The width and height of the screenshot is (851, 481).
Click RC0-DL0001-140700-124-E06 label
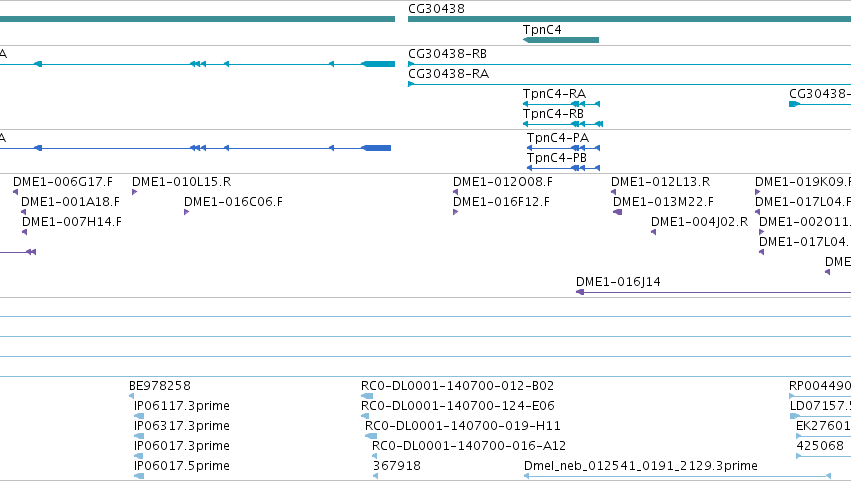[458, 406]
